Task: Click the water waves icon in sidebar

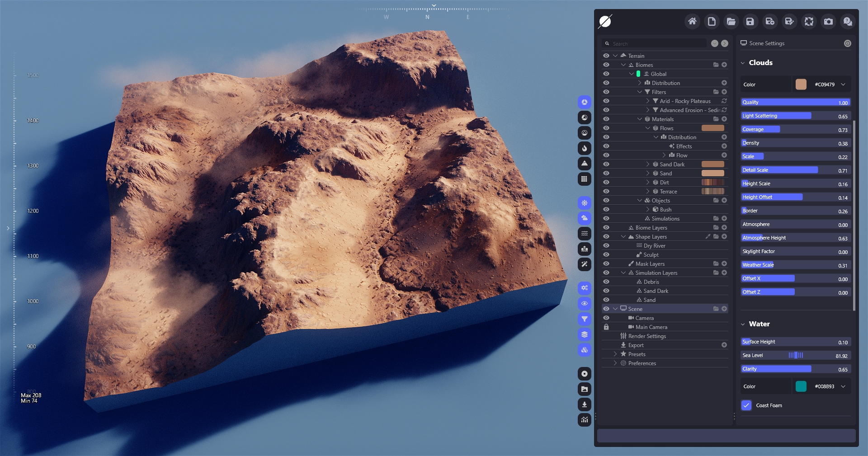Action: [585, 234]
